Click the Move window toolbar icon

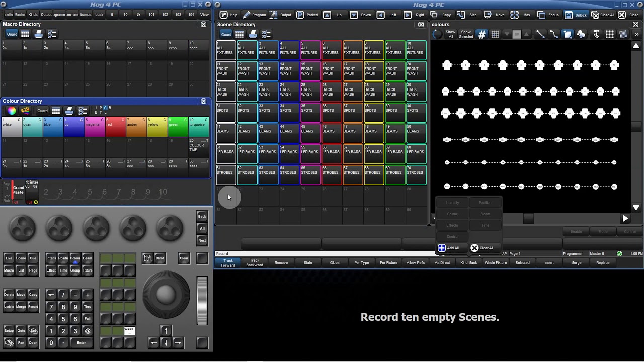click(495, 15)
